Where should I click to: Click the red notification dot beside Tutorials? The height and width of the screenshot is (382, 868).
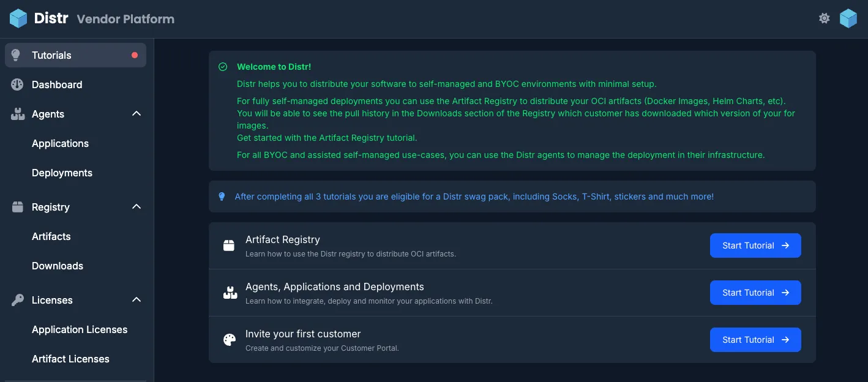pos(134,54)
